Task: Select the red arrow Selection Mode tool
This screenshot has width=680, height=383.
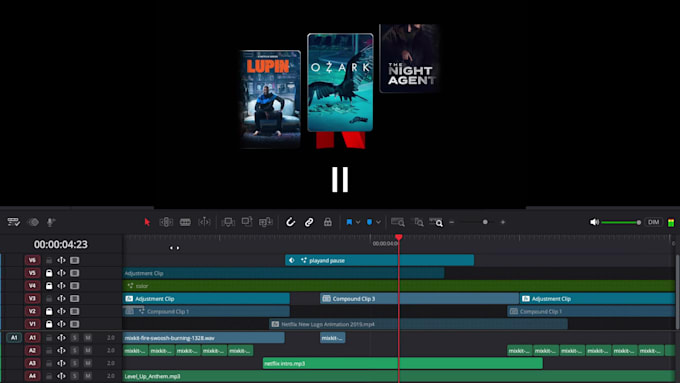Action: [x=147, y=222]
